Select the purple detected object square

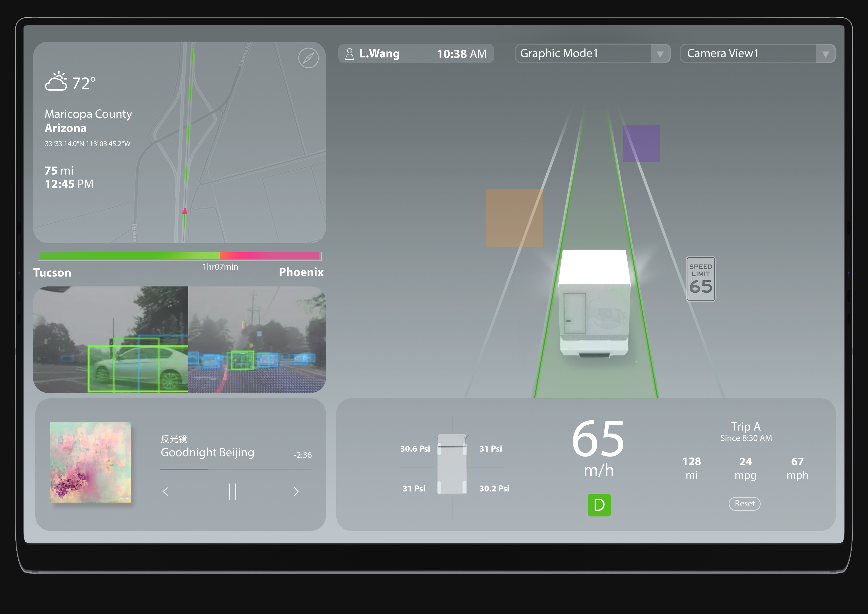(642, 143)
